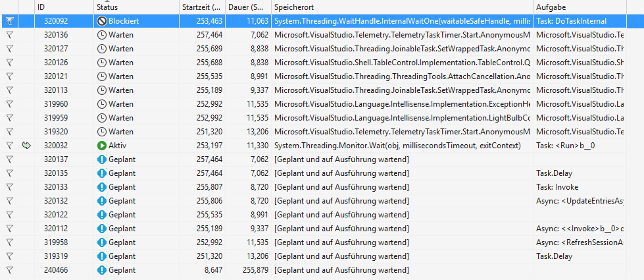This screenshot has height=280, width=644.
Task: Click the clock Warten icon for task 320136
Action: [x=101, y=35]
